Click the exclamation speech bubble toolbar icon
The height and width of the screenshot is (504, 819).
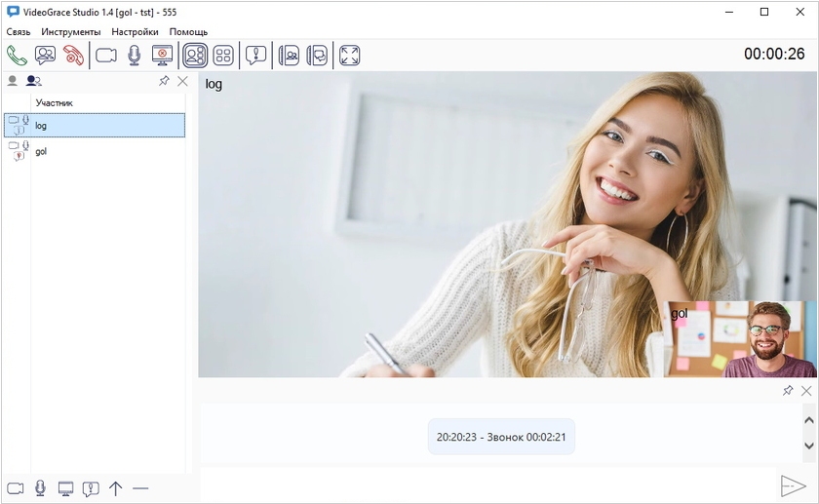255,56
